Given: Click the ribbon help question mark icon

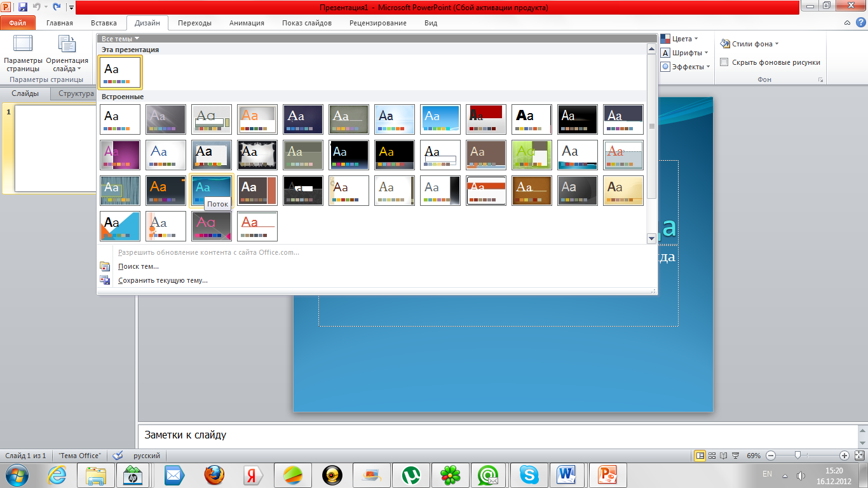Looking at the screenshot, I should point(860,23).
